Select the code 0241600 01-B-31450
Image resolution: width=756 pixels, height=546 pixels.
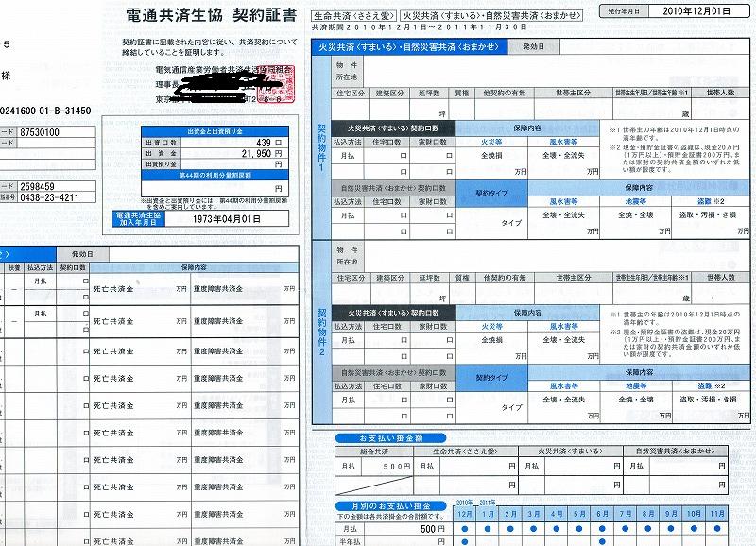(x=45, y=111)
